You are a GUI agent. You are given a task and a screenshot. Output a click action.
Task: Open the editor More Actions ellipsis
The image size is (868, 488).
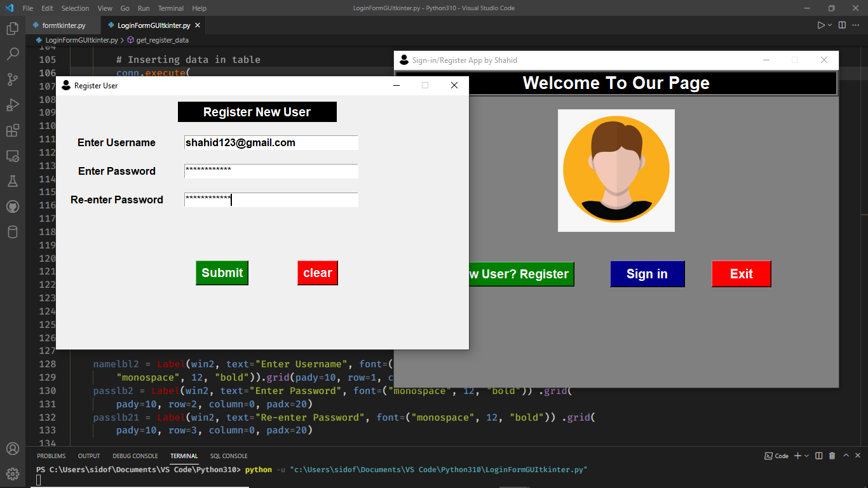pos(857,25)
